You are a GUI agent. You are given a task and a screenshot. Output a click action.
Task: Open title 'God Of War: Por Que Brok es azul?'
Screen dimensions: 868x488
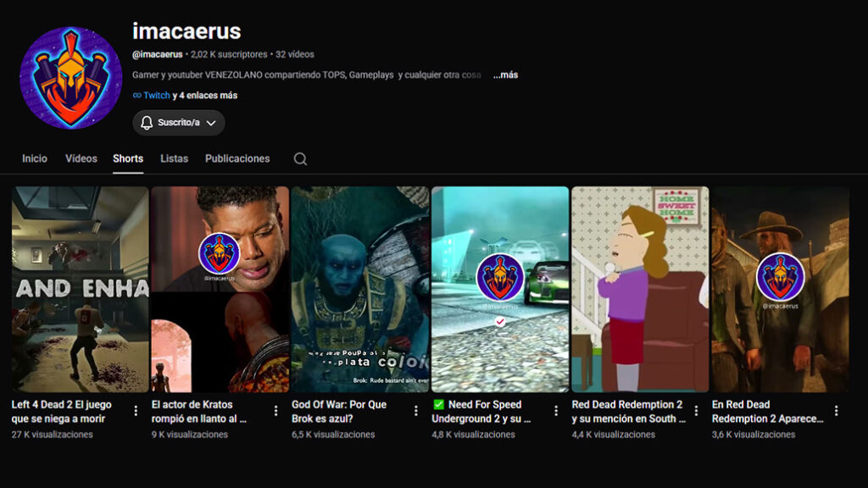point(339,412)
